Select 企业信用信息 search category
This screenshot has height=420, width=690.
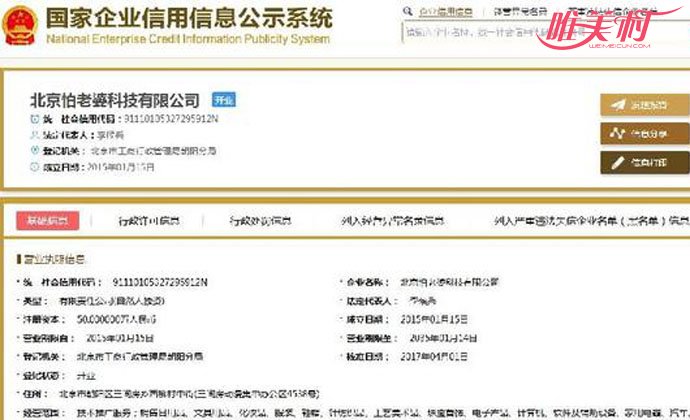(x=446, y=12)
